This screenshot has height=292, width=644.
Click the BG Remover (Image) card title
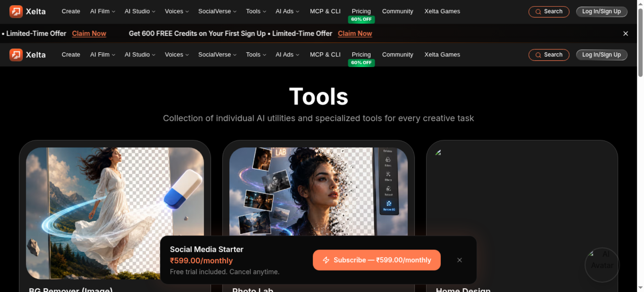[71, 289]
